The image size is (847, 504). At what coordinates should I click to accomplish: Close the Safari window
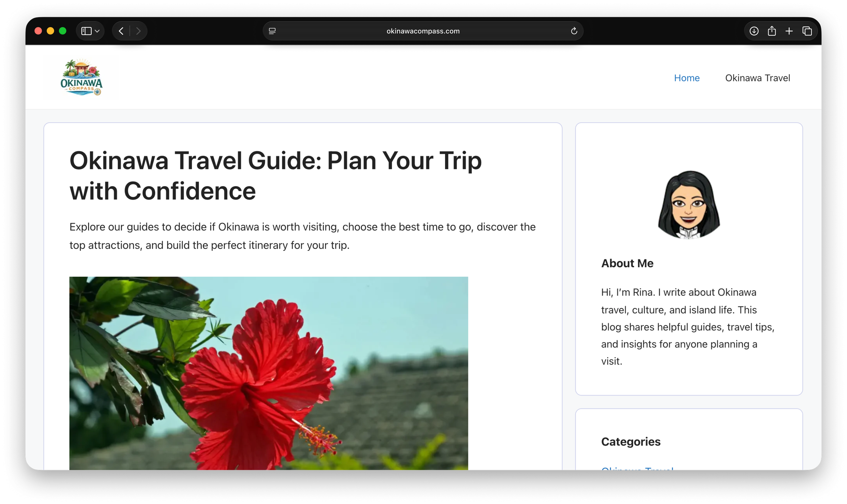point(38,31)
